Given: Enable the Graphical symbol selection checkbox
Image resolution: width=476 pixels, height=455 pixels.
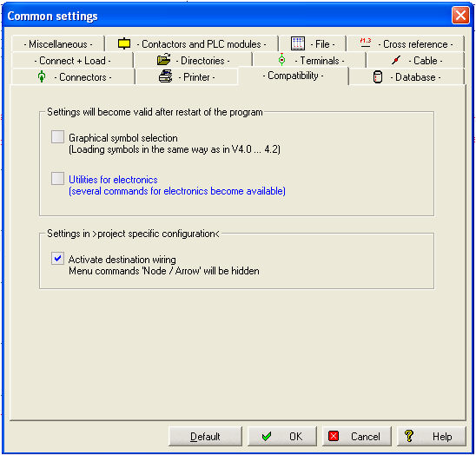Looking at the screenshot, I should tap(57, 137).
